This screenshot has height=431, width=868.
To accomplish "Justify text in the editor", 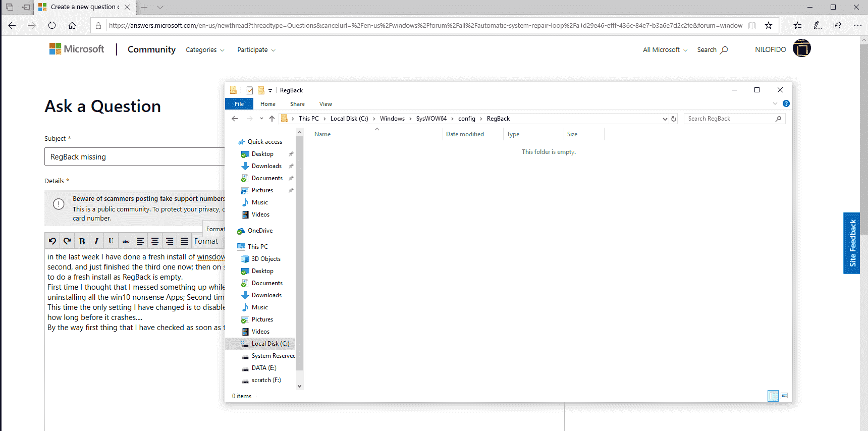I will pos(184,241).
